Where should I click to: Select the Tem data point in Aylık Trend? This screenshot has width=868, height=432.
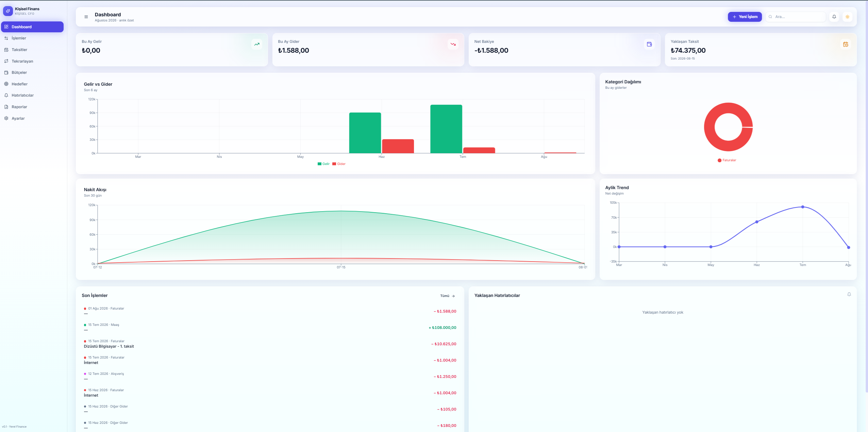pyautogui.click(x=802, y=207)
